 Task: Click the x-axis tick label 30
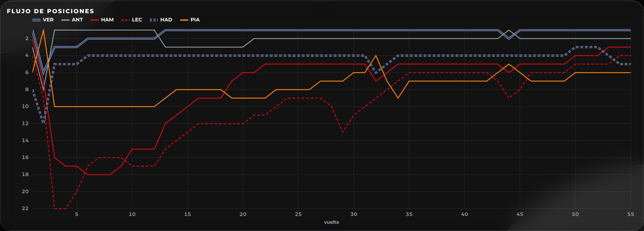[353, 214]
